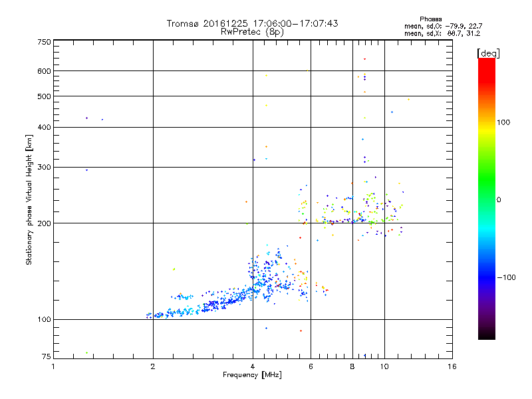The image size is (532, 399).
Task: Click the colorbar tick label '-100'
Action: (506, 277)
